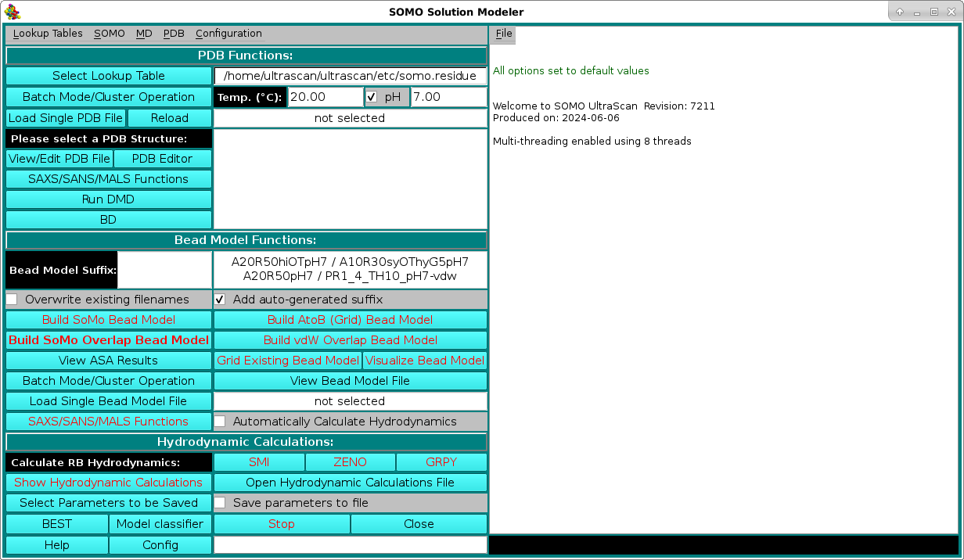Open the SOMO menu
Image resolution: width=964 pixels, height=560 pixels.
[x=109, y=34]
